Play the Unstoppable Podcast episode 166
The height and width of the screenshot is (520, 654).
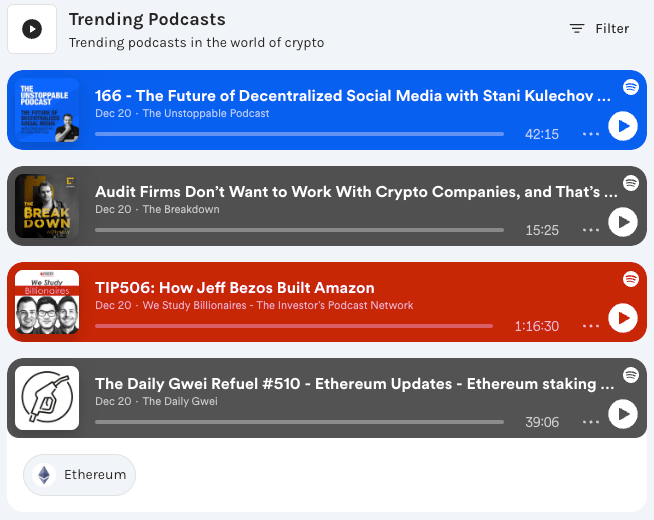[x=622, y=126]
